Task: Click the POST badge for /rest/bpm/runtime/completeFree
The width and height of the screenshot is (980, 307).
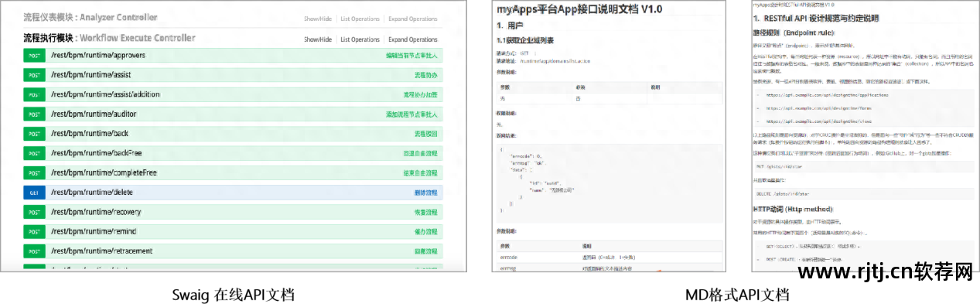Action: click(x=34, y=172)
